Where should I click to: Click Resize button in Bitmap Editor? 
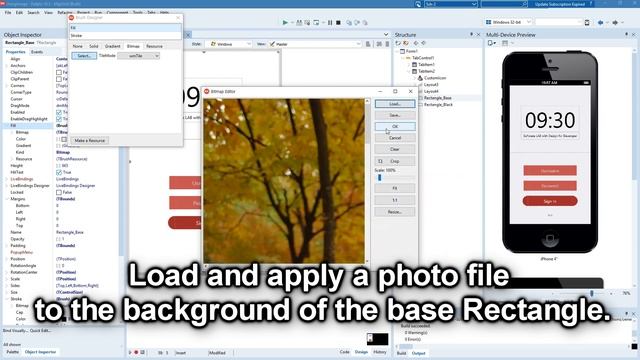395,212
